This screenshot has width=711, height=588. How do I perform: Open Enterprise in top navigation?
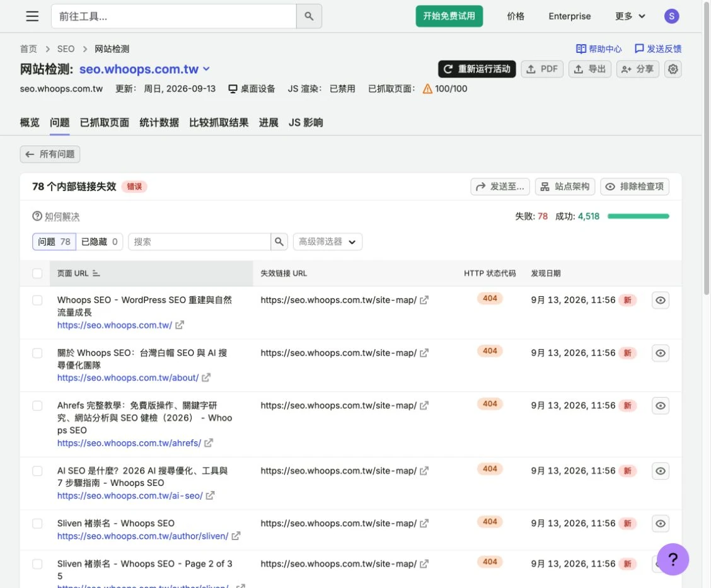[570, 16]
